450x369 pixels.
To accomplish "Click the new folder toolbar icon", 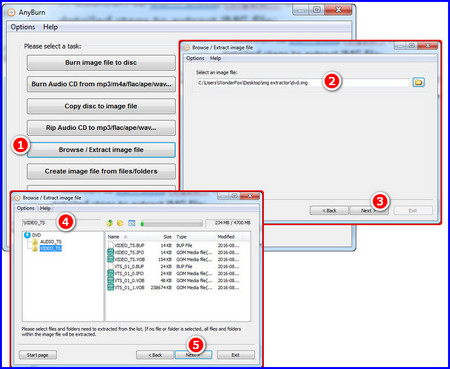I will [120, 223].
